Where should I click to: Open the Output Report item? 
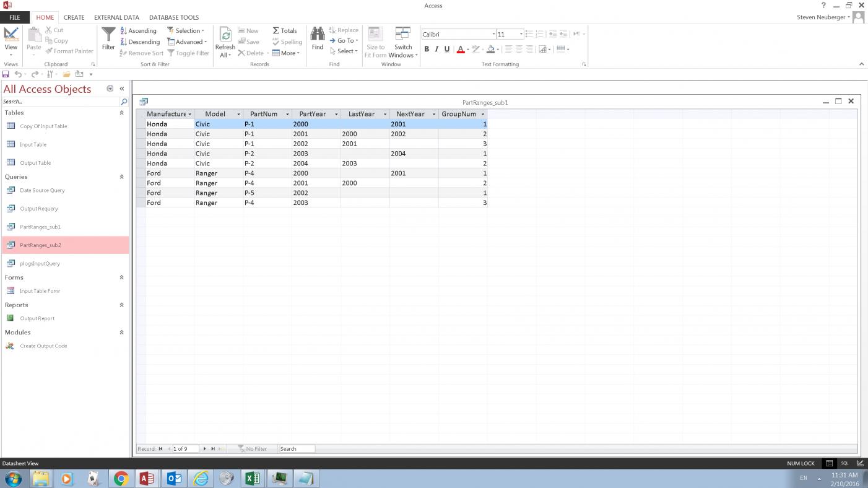(37, 318)
